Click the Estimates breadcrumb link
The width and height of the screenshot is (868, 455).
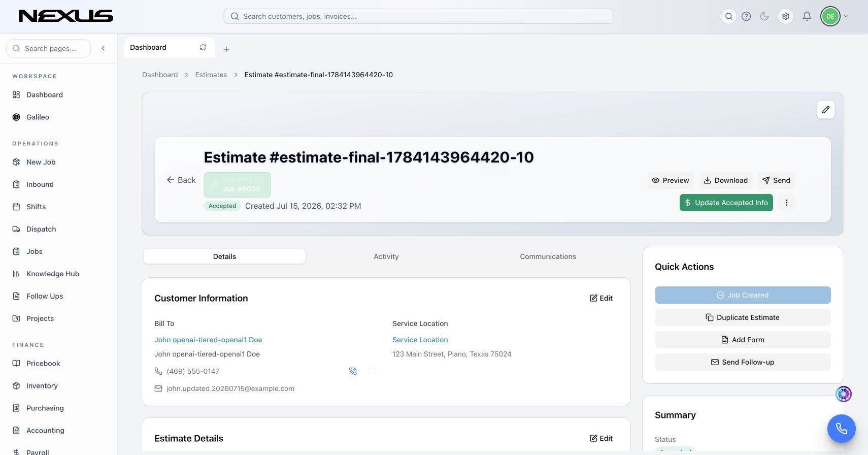[x=211, y=75]
